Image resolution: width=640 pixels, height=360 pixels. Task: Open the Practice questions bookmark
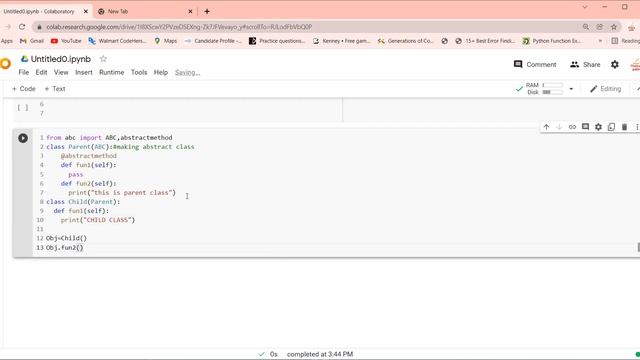277,41
